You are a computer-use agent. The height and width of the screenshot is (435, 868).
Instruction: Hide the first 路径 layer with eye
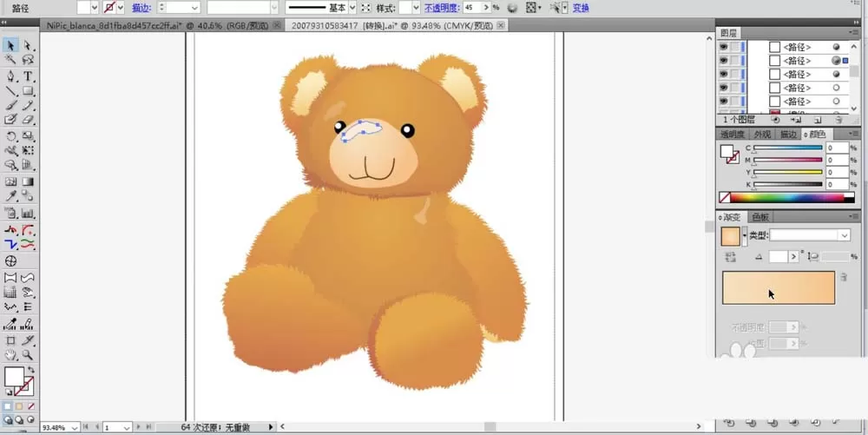pos(724,47)
